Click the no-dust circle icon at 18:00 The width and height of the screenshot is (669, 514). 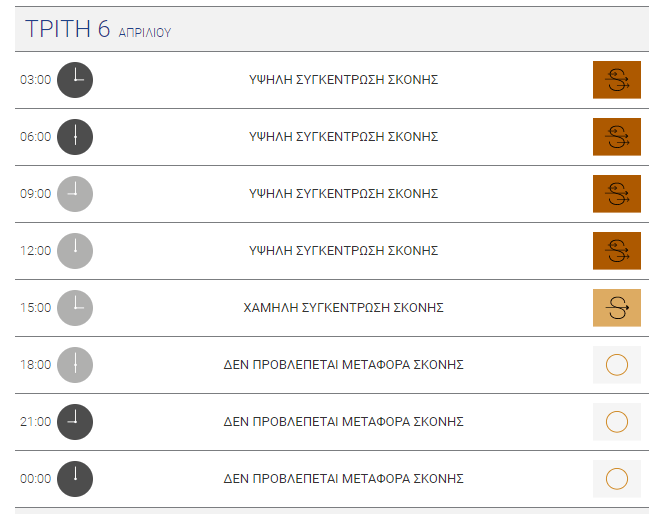[617, 365]
